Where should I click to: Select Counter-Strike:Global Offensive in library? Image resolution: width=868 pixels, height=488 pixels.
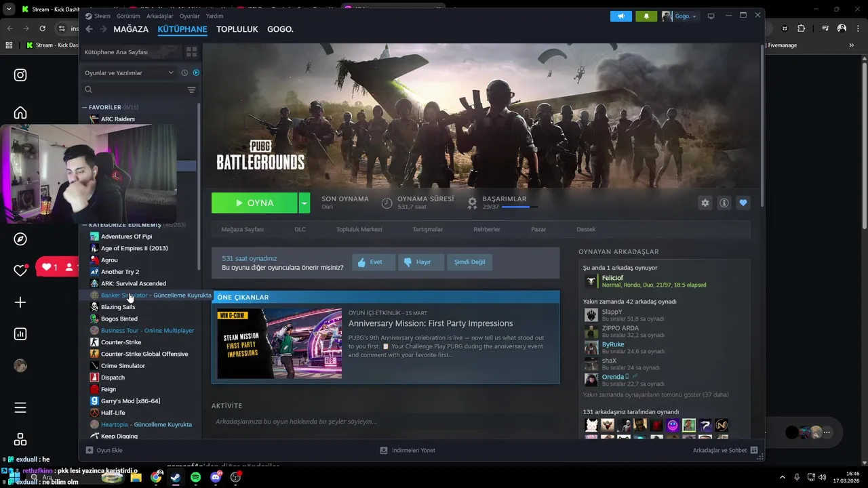tap(144, 354)
